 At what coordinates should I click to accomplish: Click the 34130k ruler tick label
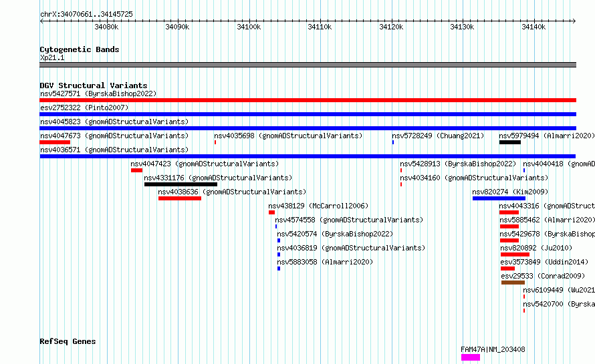(462, 27)
